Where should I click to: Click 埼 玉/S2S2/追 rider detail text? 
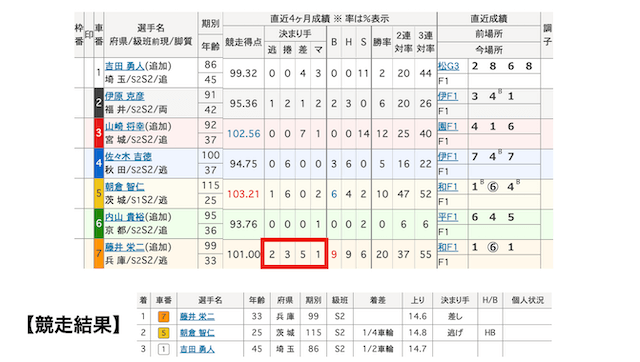[x=136, y=79]
